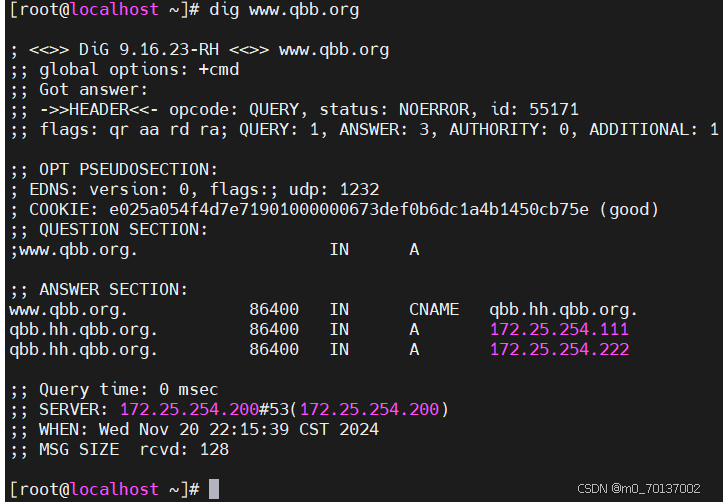Click the QUESTION SECTION heading
This screenshot has height=502, width=723.
[123, 230]
